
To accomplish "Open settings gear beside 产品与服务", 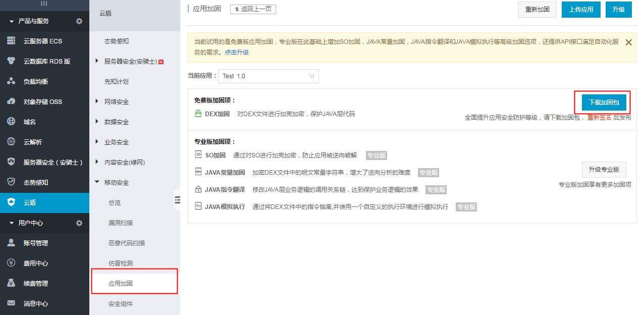I will click(79, 21).
